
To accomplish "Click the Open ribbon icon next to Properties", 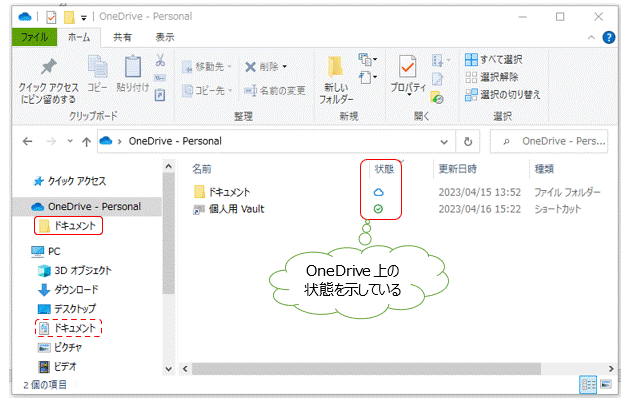I will pyautogui.click(x=438, y=61).
